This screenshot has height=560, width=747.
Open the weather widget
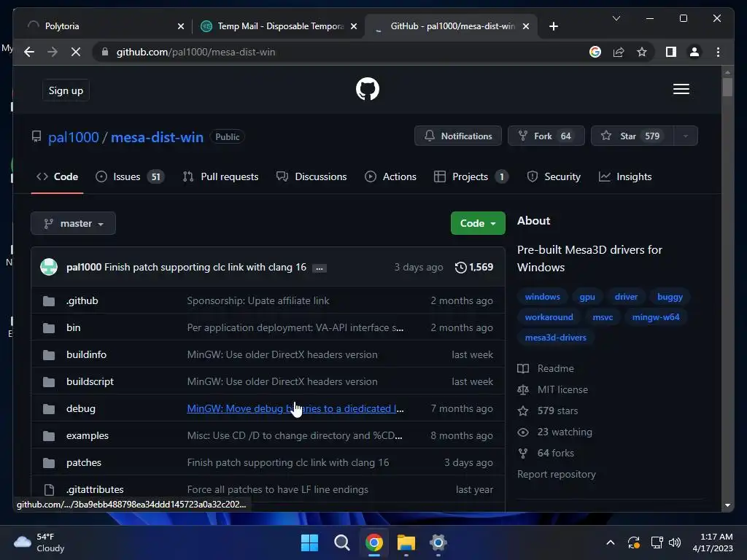[x=39, y=542]
